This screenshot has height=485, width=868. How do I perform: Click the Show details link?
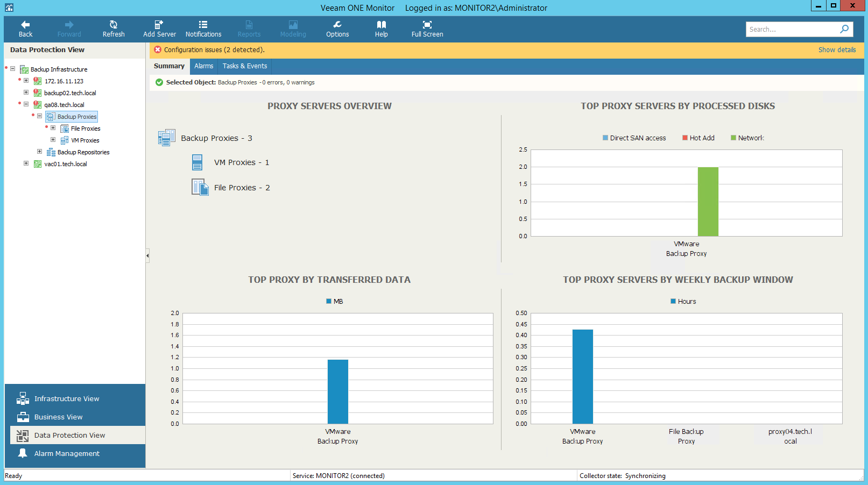click(837, 50)
